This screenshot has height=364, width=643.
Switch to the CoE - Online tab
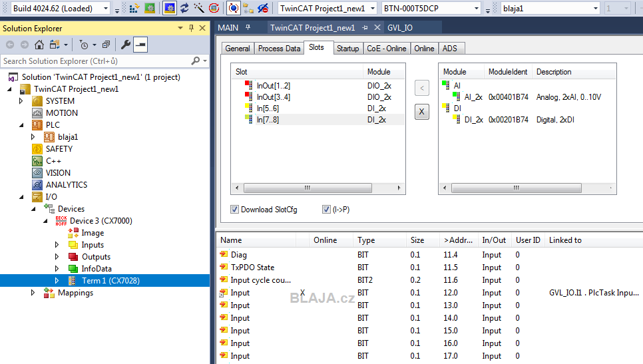pos(386,49)
